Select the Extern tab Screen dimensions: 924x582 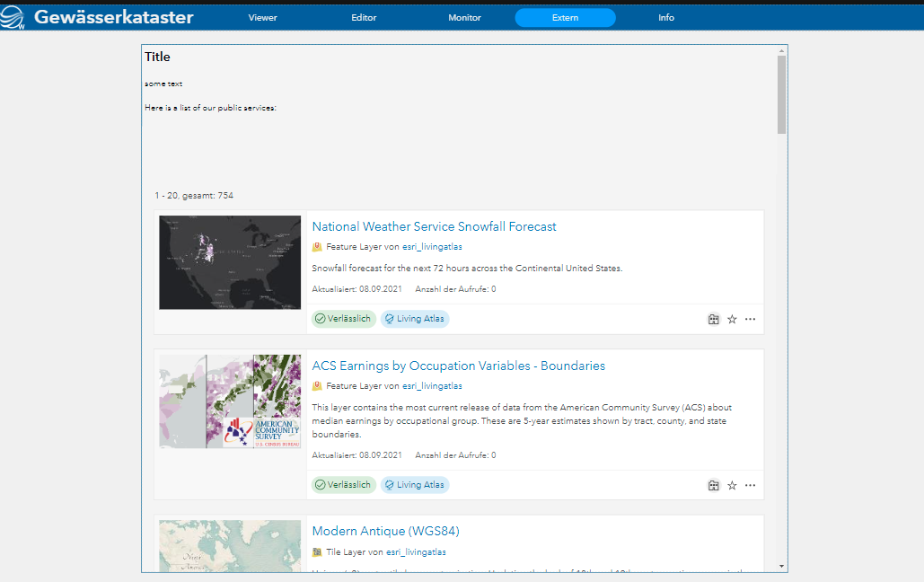coord(565,18)
